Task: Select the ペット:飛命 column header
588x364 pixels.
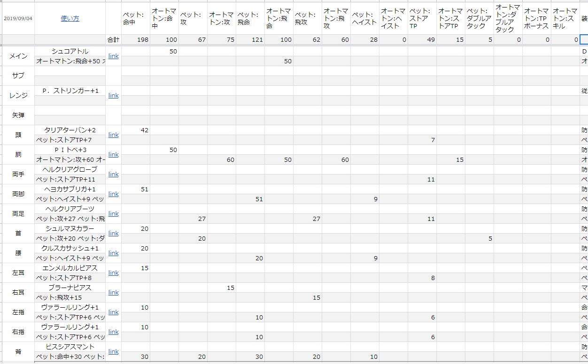Action: click(250, 19)
